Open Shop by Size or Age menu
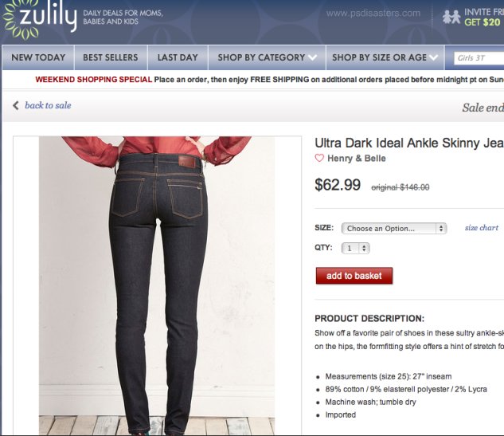The width and height of the screenshot is (504, 436). pos(385,57)
